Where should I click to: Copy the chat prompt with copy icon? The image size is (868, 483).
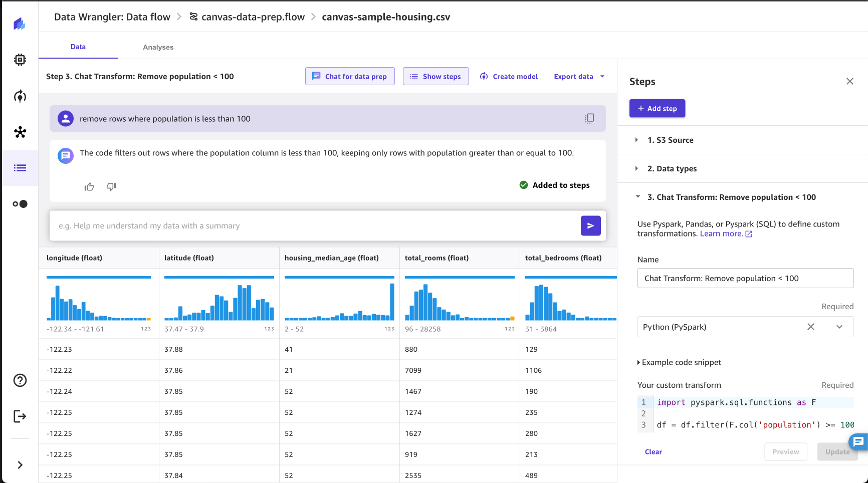(x=589, y=118)
